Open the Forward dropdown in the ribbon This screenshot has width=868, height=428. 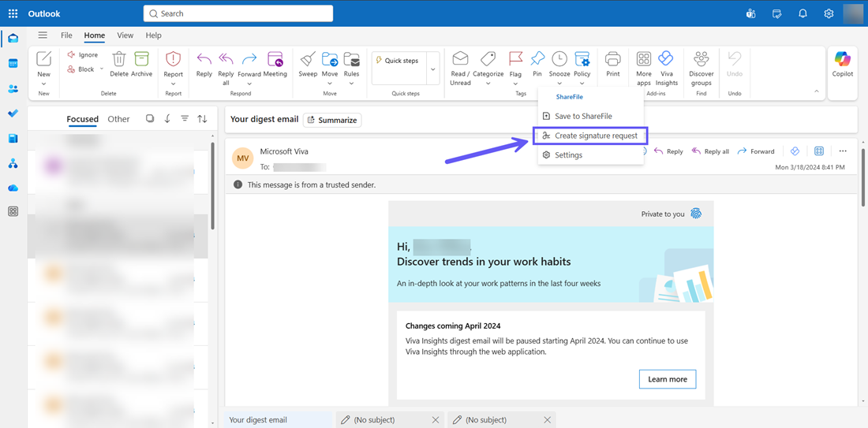pos(249,83)
